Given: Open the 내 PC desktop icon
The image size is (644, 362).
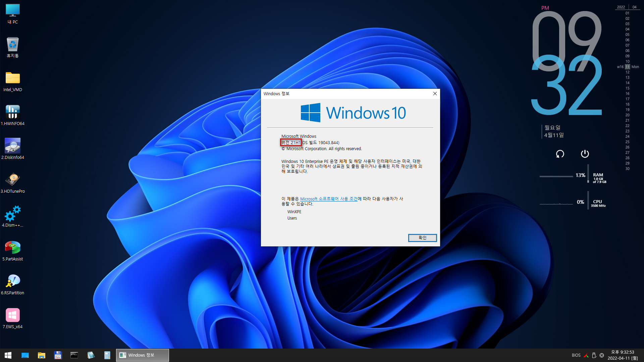Looking at the screenshot, I should 13,14.
